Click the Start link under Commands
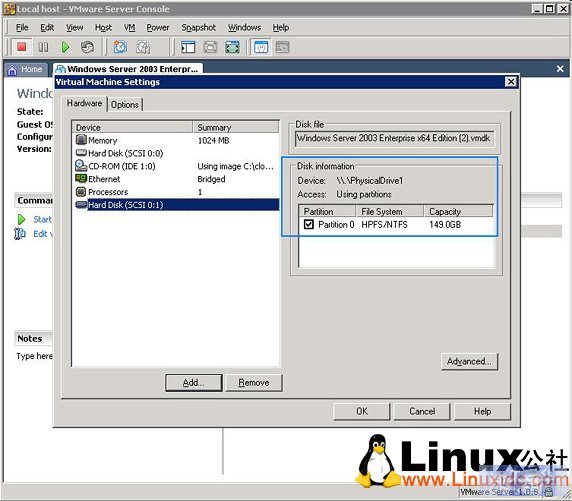 pos(43,219)
